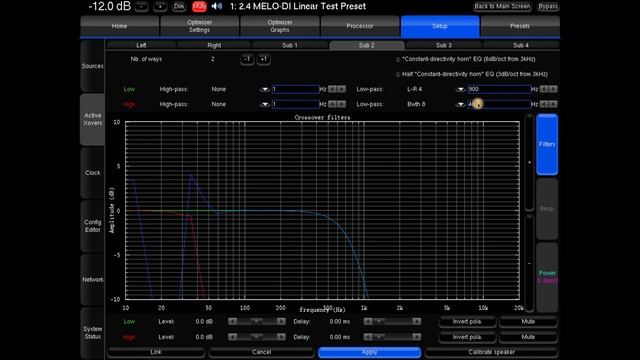Show the Filters graph view
This screenshot has height=360, width=640.
[547, 144]
